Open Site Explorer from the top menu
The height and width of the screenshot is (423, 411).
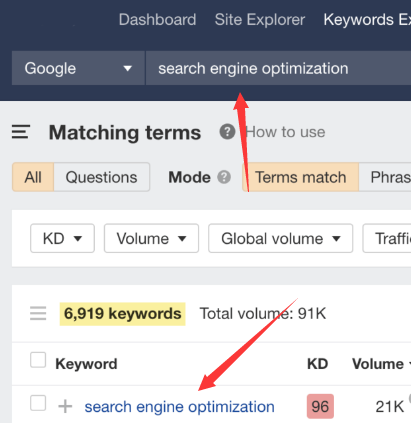click(x=260, y=20)
